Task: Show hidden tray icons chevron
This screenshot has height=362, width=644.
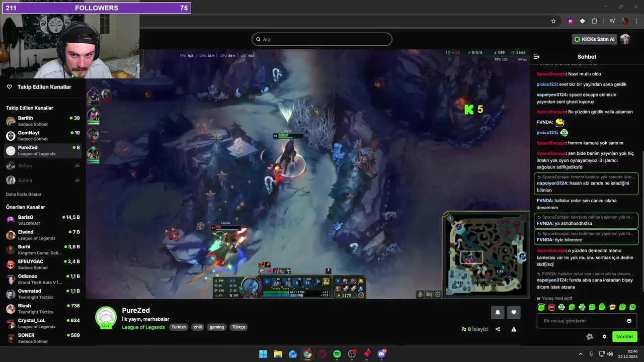Action: (x=580, y=354)
